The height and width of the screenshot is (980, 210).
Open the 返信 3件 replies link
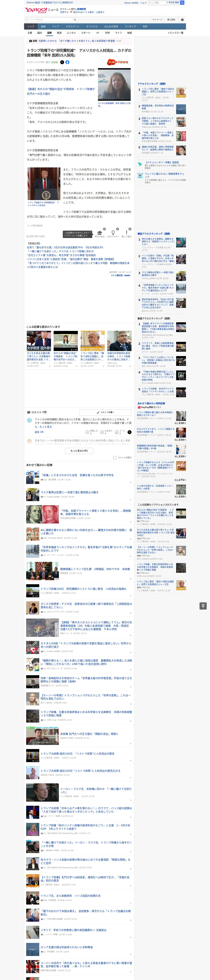click(39, 432)
